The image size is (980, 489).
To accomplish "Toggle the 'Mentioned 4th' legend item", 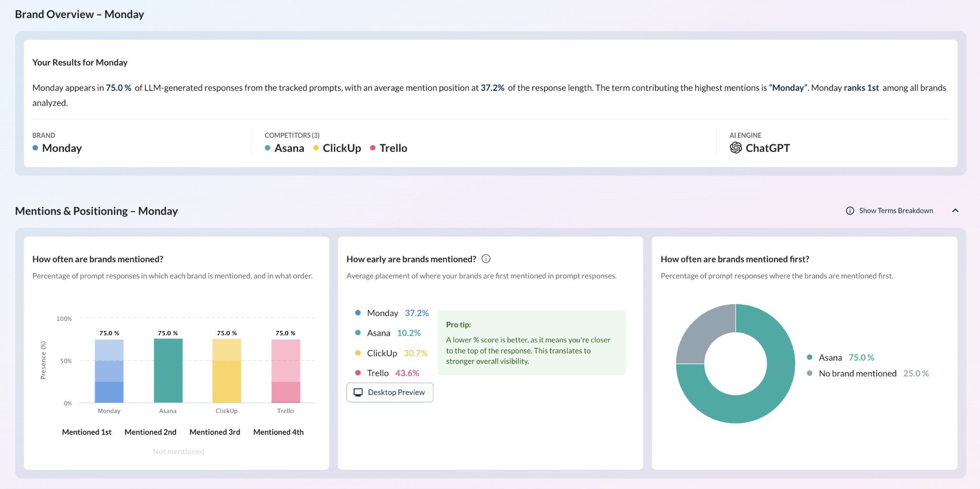I will point(278,432).
